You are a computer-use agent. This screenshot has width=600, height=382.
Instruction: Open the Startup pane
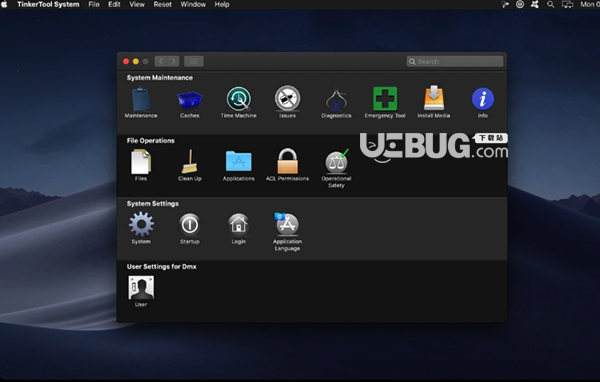[189, 228]
